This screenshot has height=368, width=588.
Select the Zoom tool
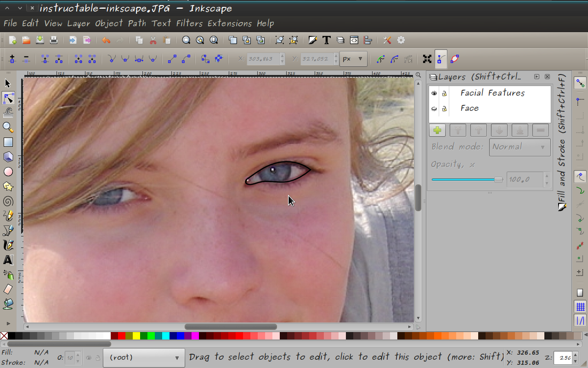(x=8, y=127)
